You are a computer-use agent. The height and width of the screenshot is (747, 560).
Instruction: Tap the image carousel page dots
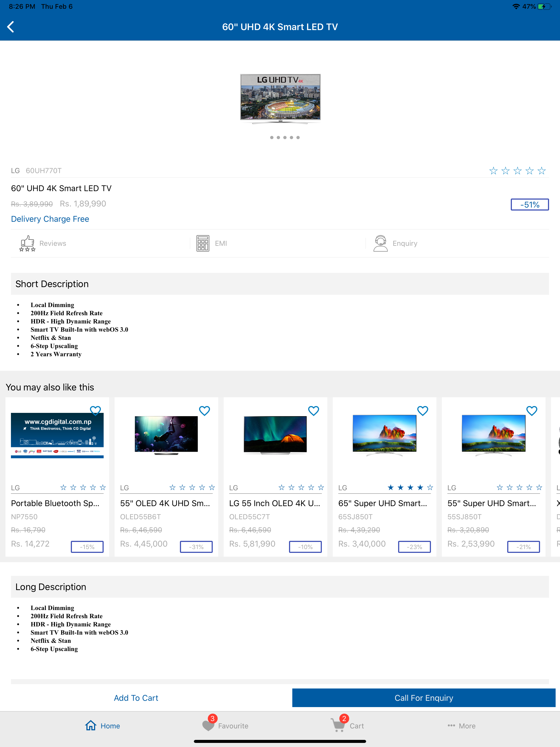pos(285,138)
